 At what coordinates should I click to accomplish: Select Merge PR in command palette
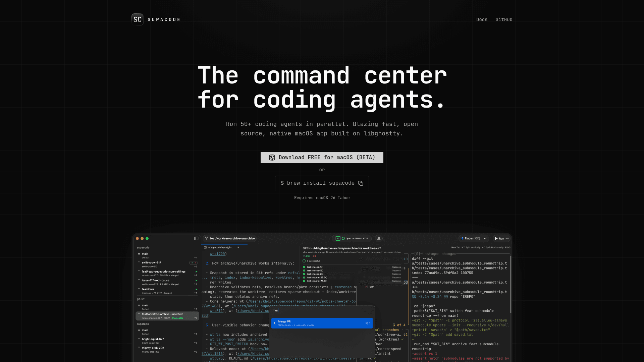322,323
